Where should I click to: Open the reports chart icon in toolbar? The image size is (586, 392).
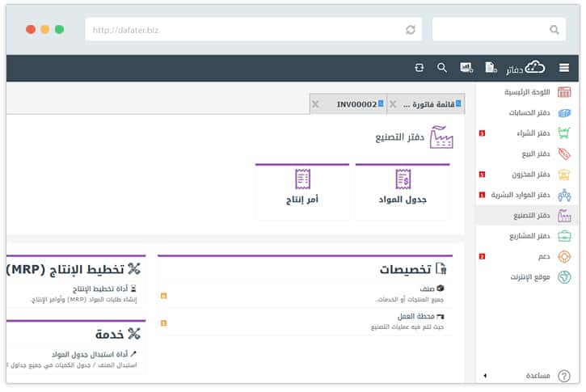tap(466, 69)
